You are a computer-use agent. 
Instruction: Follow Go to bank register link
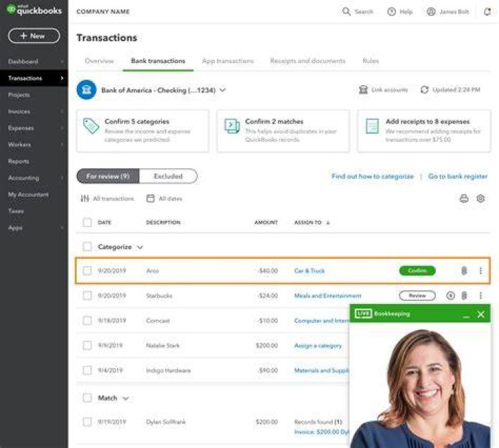tap(457, 177)
